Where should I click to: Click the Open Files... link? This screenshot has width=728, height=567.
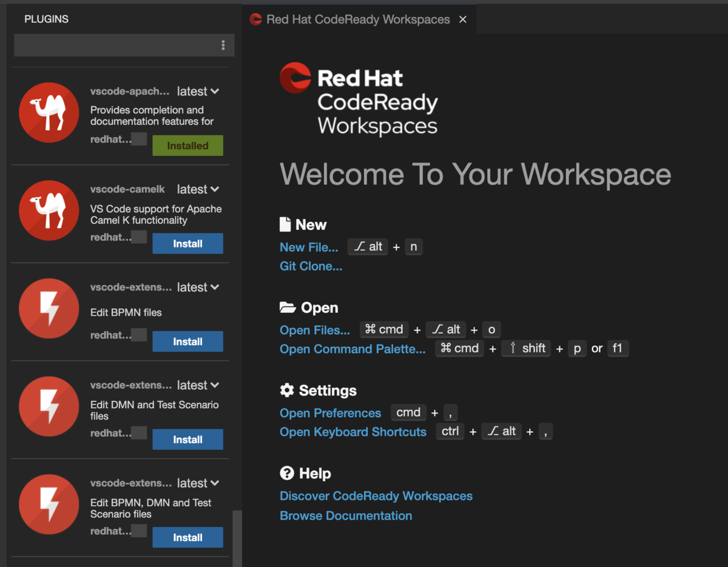tap(315, 330)
